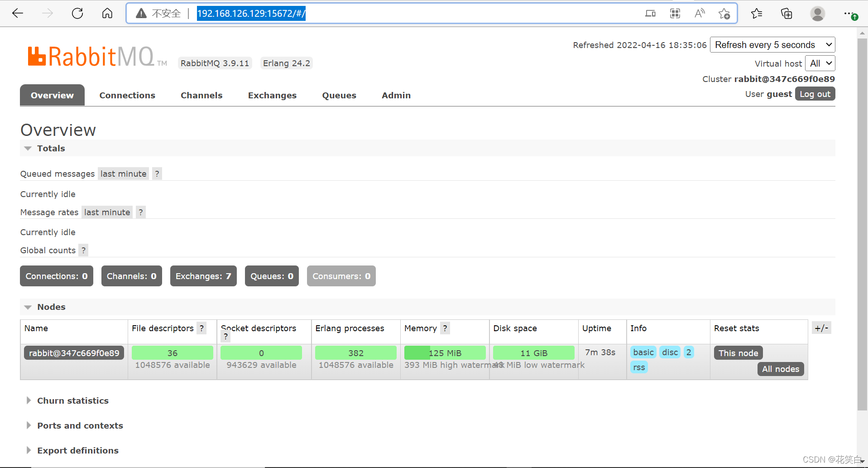Open the Channels: 0 count button
This screenshot has width=868, height=468.
132,276
